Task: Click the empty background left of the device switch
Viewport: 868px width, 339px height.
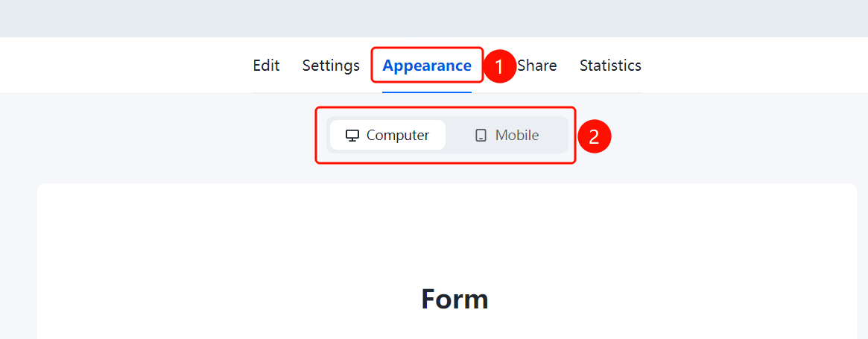Action: tap(157, 136)
